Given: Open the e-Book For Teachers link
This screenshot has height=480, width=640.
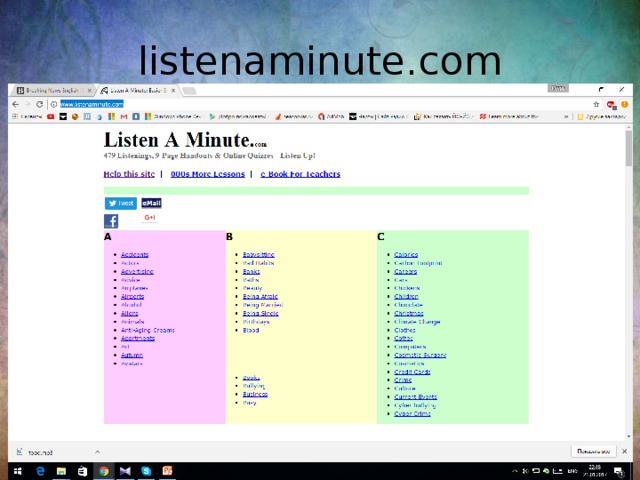Looking at the screenshot, I should [x=300, y=174].
